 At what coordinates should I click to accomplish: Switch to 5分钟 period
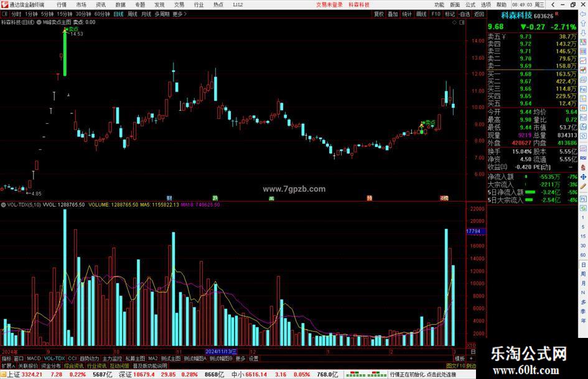(x=47, y=14)
